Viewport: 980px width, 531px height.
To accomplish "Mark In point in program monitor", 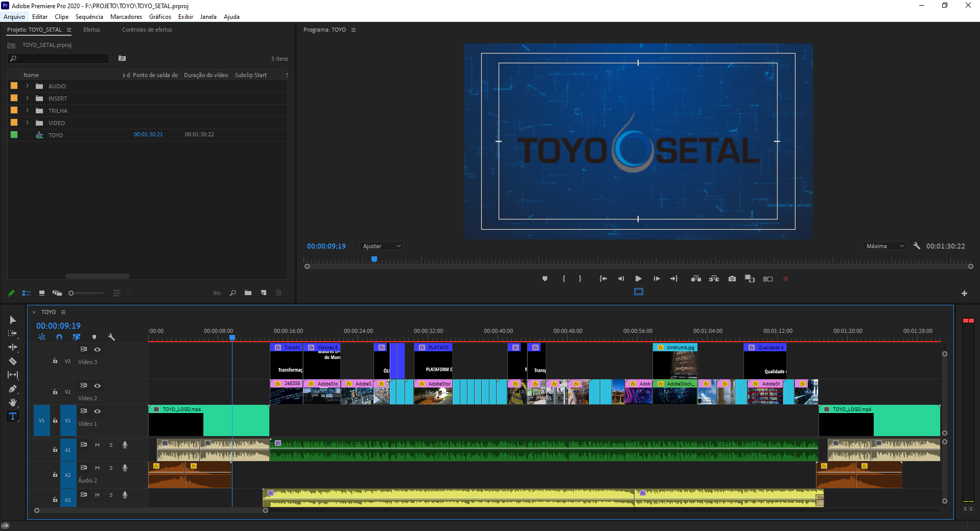I will (564, 279).
